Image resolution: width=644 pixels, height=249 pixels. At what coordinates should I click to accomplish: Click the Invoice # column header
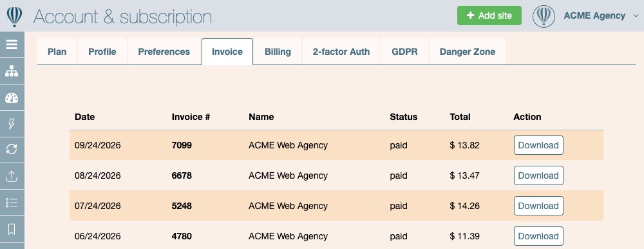[191, 117]
